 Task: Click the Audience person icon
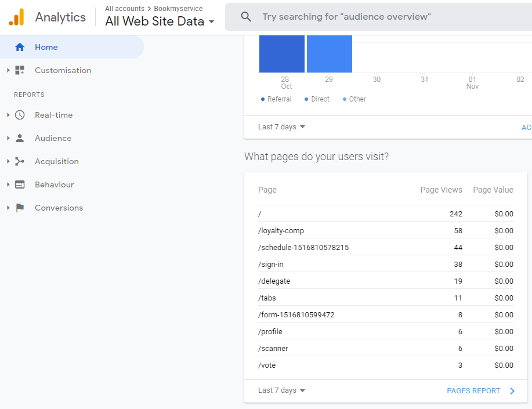(x=20, y=138)
